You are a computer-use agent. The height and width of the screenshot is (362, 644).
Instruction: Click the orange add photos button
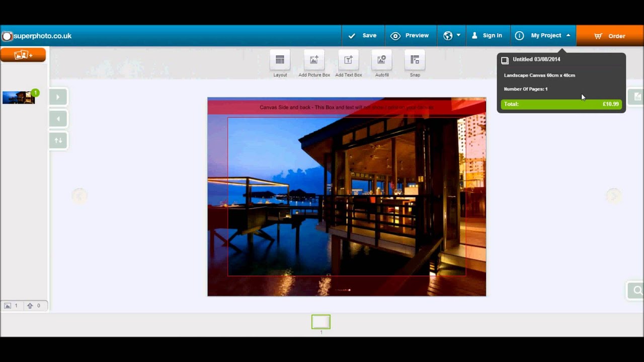pos(23,55)
